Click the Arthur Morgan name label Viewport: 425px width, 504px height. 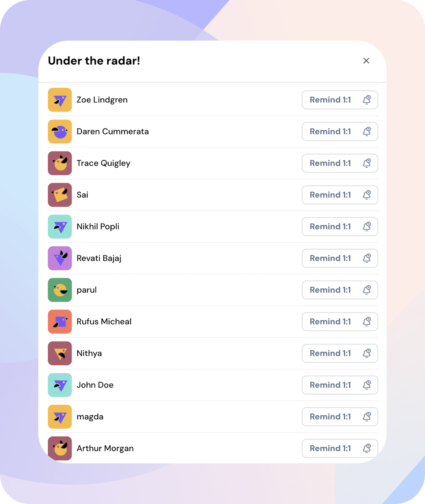pos(105,448)
